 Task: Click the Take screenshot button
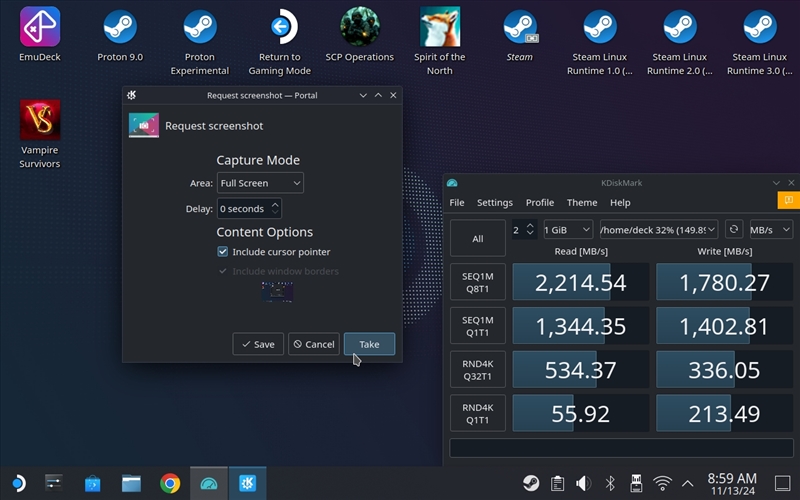pos(369,344)
